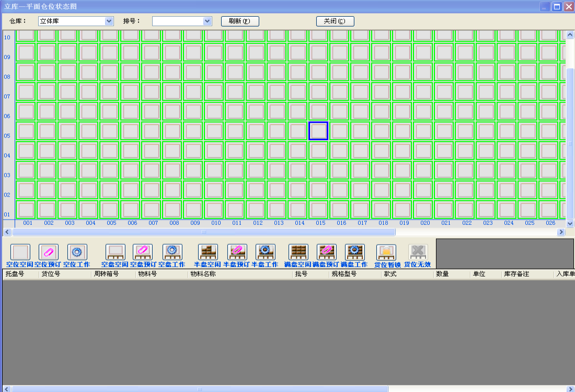This screenshot has height=392, width=575.
Task: Select storage cell at row 05 column 008
Action: coord(172,131)
